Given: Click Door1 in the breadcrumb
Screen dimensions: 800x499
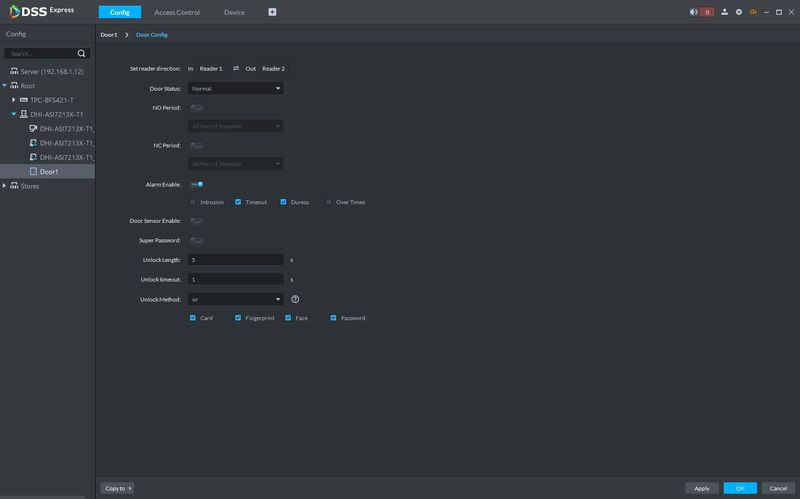Looking at the screenshot, I should [109, 35].
